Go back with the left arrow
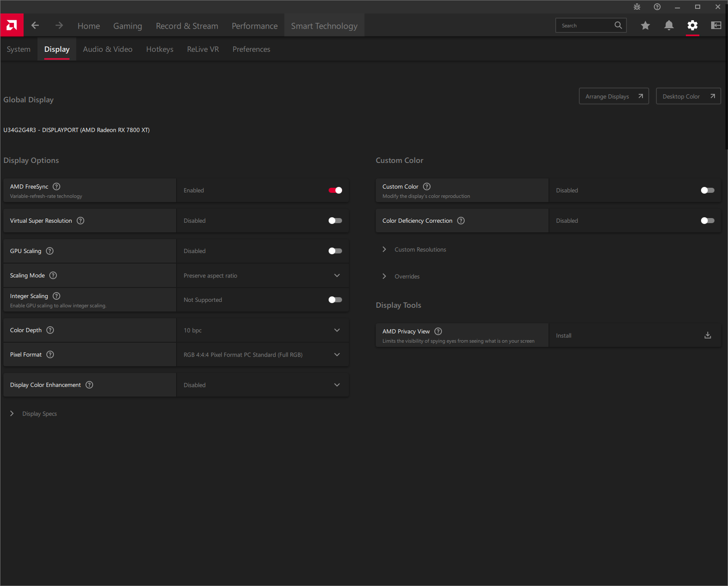The height and width of the screenshot is (586, 728). click(x=35, y=26)
